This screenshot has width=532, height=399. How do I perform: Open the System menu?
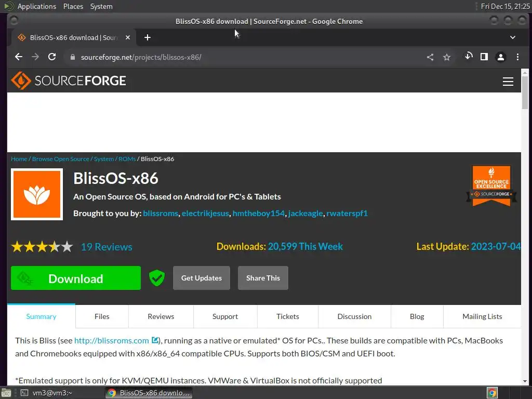click(101, 6)
